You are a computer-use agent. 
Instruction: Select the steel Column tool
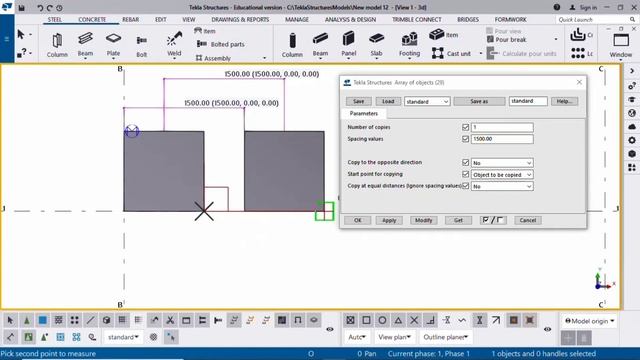[x=57, y=44]
